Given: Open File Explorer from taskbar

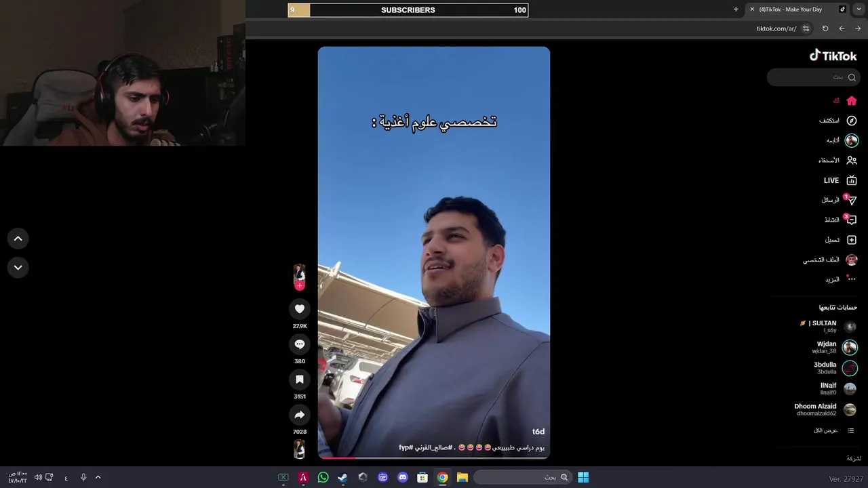Looking at the screenshot, I should coord(462,477).
